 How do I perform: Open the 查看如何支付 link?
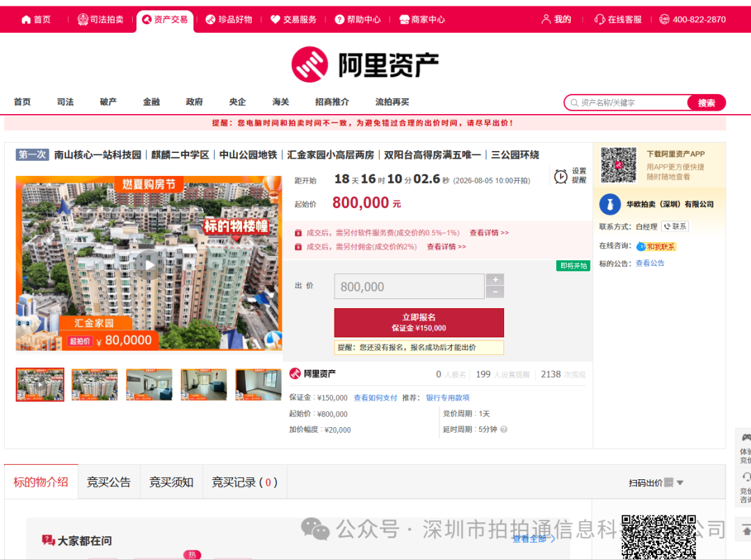tap(375, 398)
